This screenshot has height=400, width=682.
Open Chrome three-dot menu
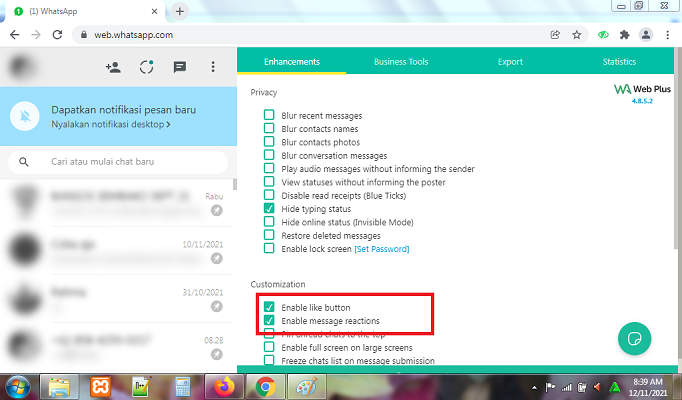(x=668, y=35)
